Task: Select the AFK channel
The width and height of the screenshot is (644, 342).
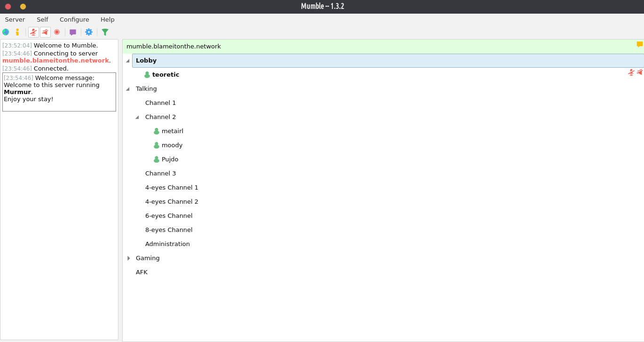Action: click(x=141, y=272)
